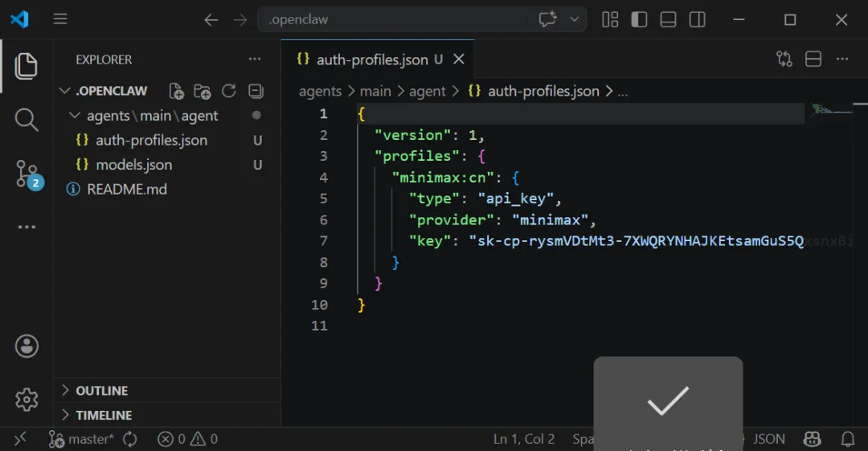This screenshot has width=868, height=451.
Task: Click the editor minimap
Action: click(832, 110)
